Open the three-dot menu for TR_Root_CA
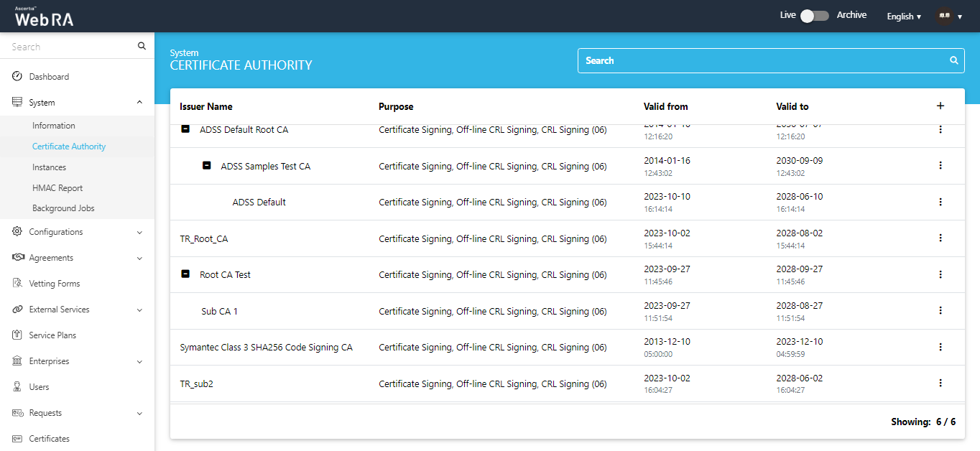 coord(940,238)
